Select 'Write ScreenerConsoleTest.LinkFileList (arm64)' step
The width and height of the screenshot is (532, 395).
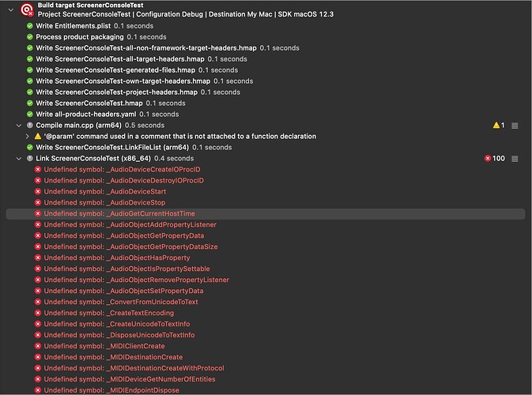[112, 147]
